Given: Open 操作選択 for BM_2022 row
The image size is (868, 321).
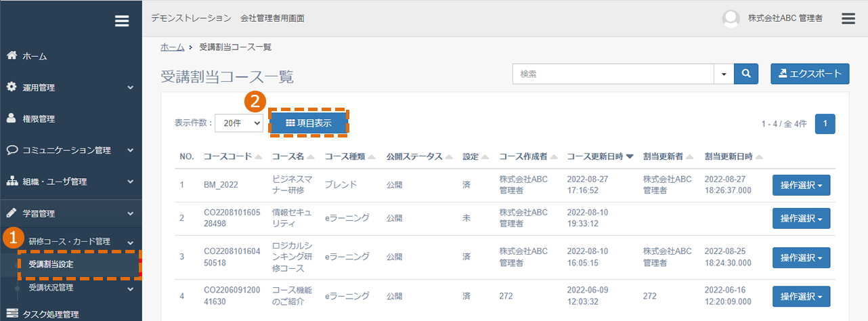Looking at the screenshot, I should [801, 185].
